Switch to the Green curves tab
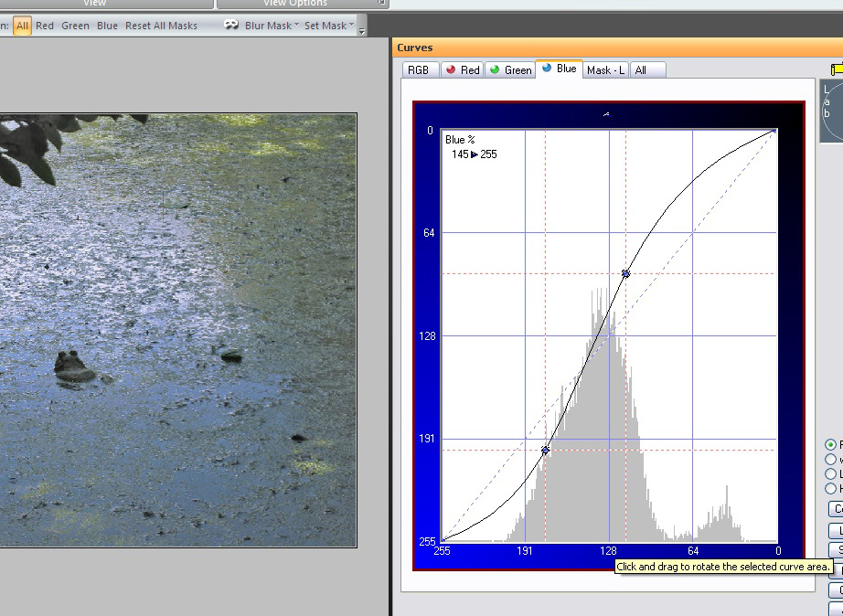This screenshot has width=843, height=616. click(510, 69)
